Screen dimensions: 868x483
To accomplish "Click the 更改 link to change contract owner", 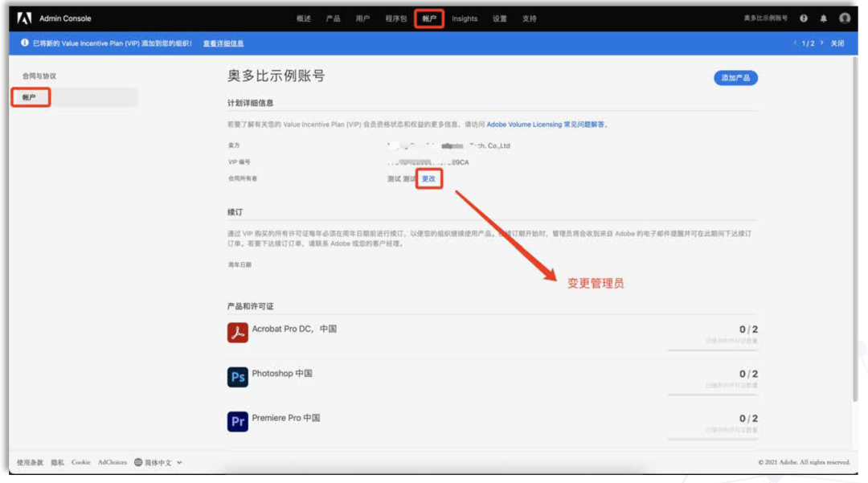I will (428, 179).
